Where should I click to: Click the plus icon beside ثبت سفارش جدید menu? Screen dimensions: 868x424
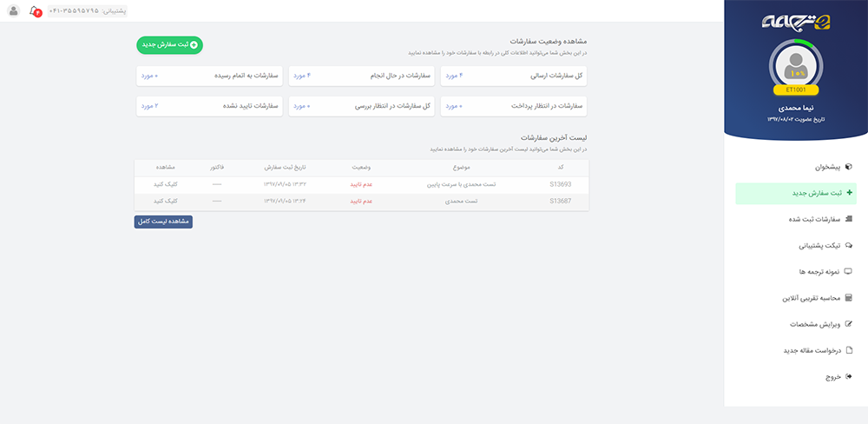click(850, 193)
